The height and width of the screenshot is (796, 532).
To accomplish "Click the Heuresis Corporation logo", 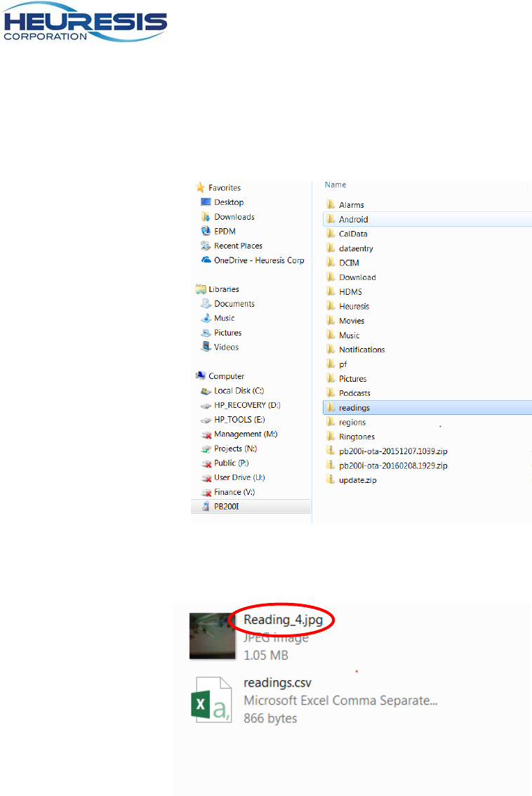I will [86, 22].
